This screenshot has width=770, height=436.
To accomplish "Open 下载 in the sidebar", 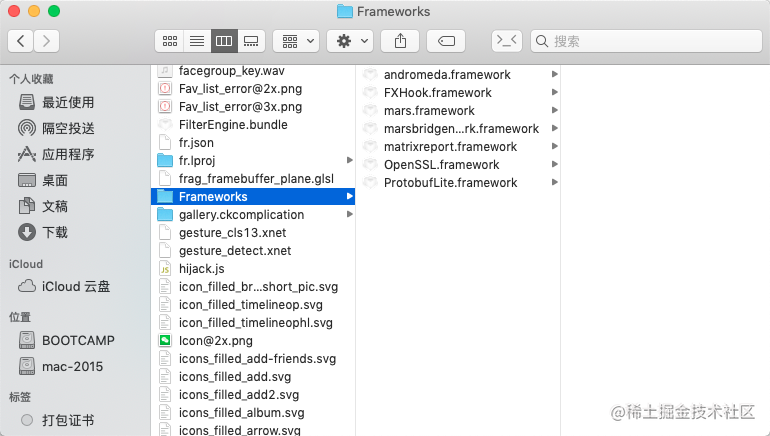I will [x=55, y=232].
